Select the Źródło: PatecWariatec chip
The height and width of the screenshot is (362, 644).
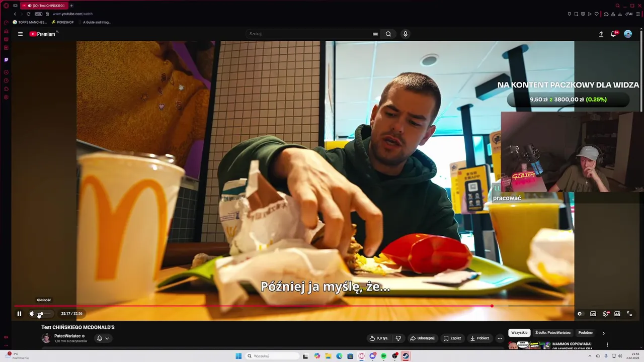click(x=553, y=333)
